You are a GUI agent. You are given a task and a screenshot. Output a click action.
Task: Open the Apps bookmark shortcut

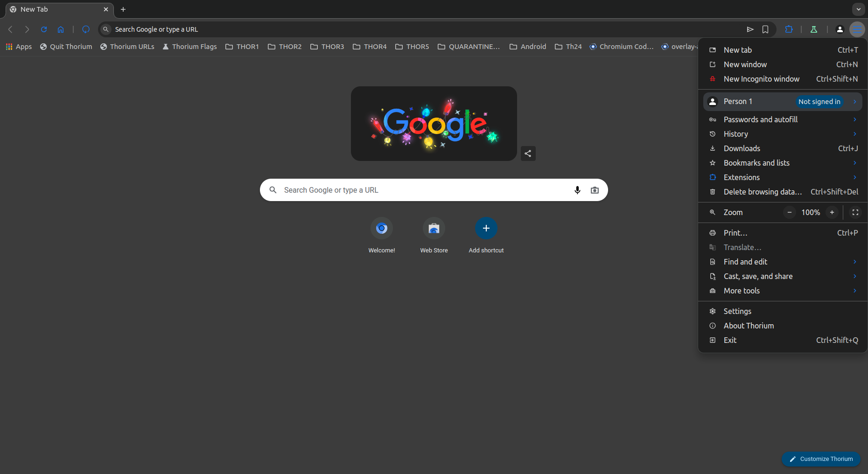coord(19,47)
